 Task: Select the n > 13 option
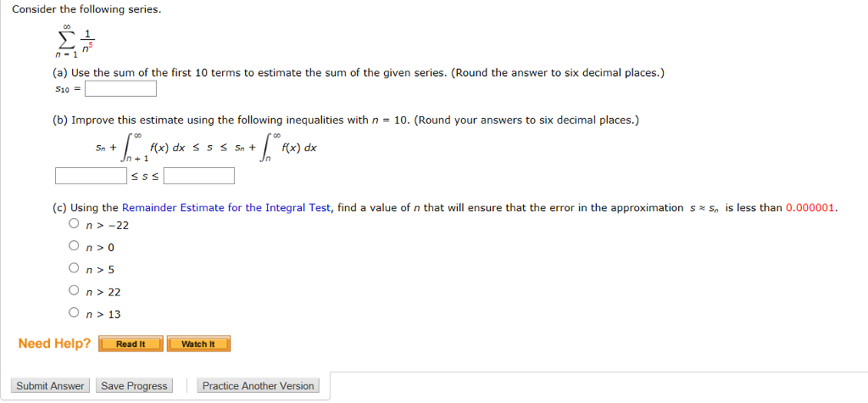coord(75,313)
